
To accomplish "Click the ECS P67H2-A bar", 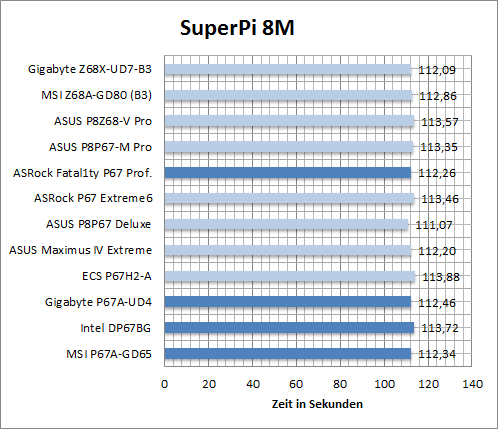I will 290,276.
